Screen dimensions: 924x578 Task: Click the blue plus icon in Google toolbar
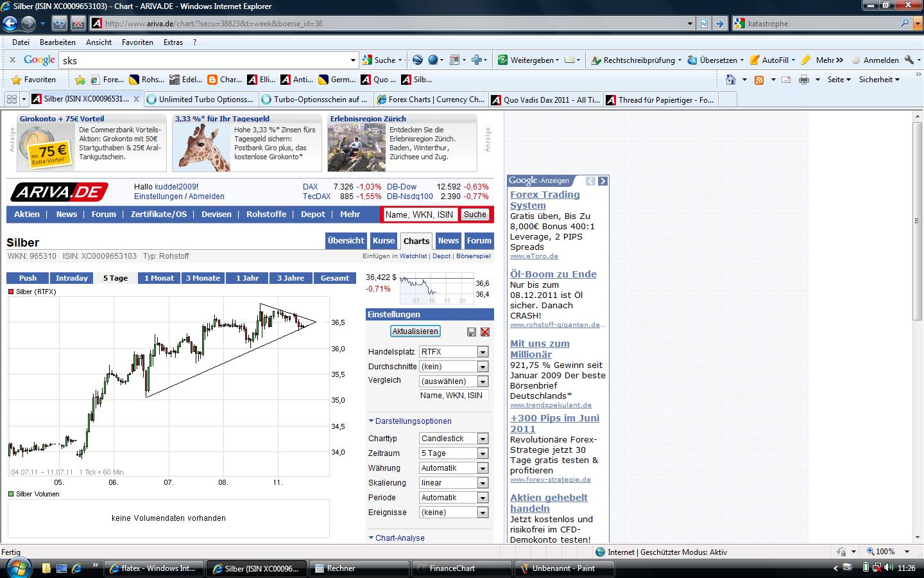tap(477, 60)
